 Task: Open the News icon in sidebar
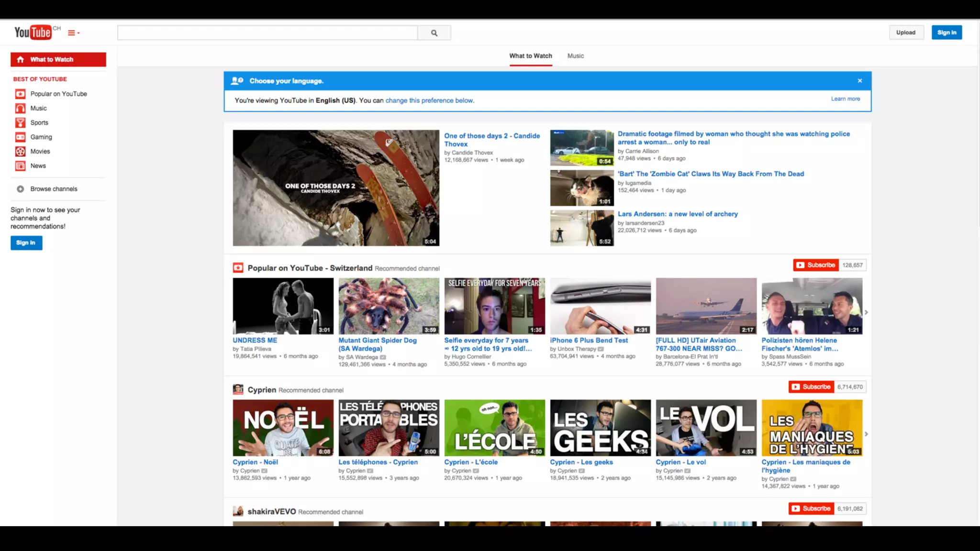pos(20,166)
